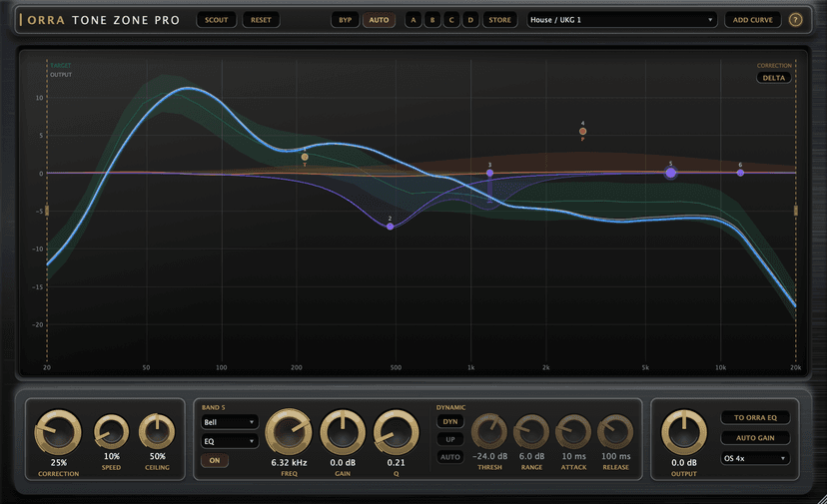Click the SPEED knob
This screenshot has width=827, height=504.
tap(111, 432)
